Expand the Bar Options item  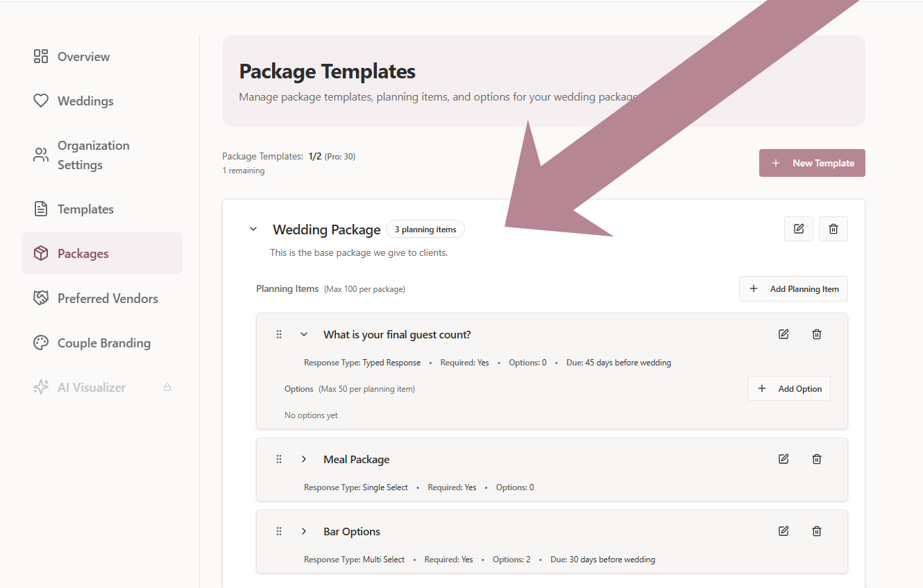[303, 531]
